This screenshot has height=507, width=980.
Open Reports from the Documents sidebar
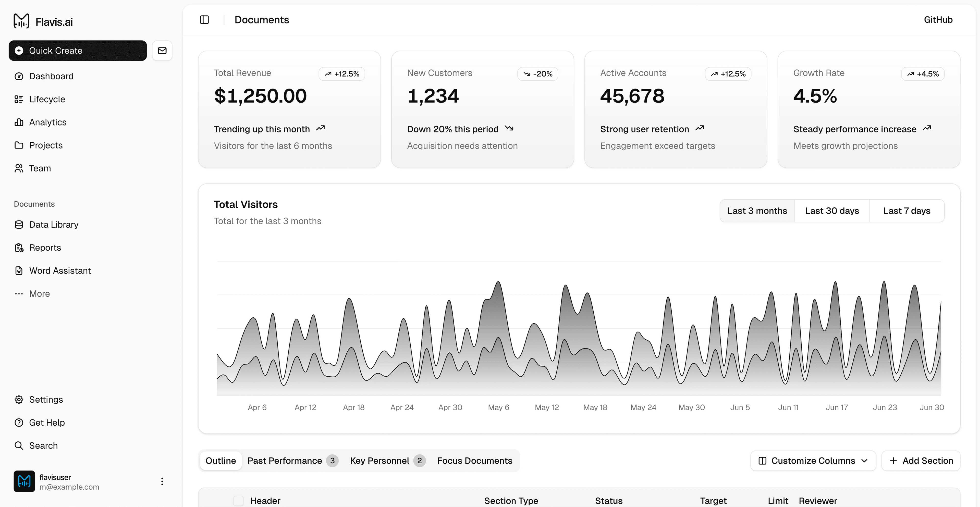[45, 247]
